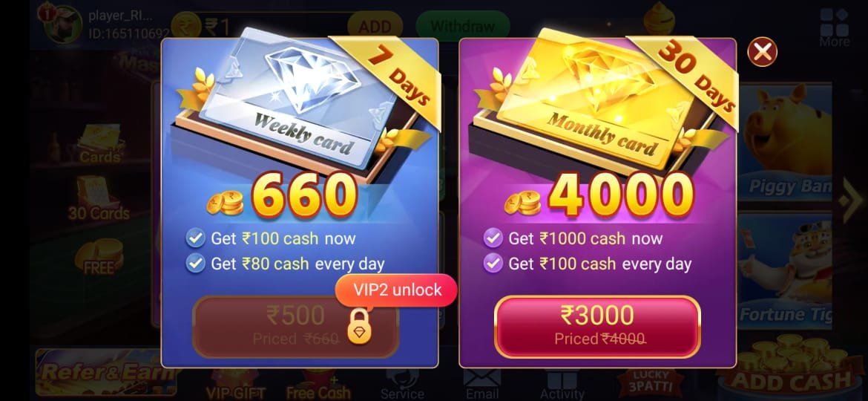Open the Free Cash tab
The width and height of the screenshot is (868, 401).
click(318, 385)
